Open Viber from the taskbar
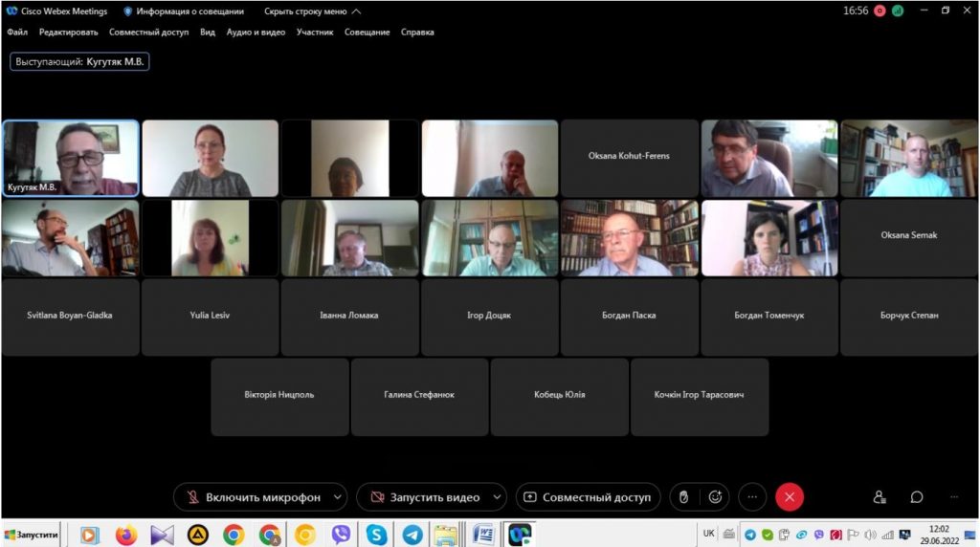980x547 pixels. tap(341, 535)
